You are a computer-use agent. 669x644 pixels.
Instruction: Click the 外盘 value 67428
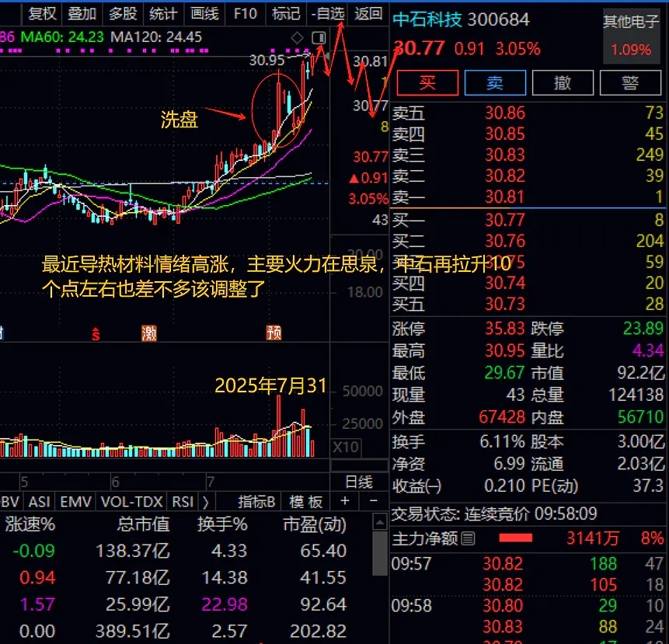tap(502, 417)
